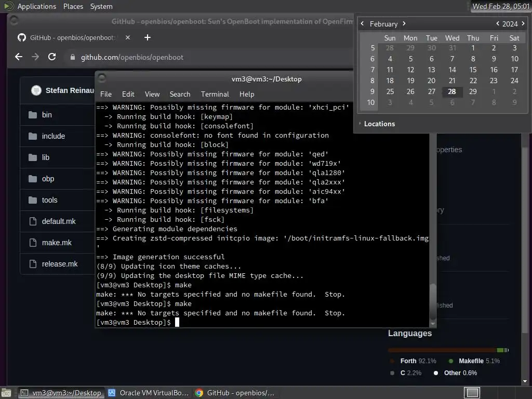Open the obp folder link

(x=48, y=179)
